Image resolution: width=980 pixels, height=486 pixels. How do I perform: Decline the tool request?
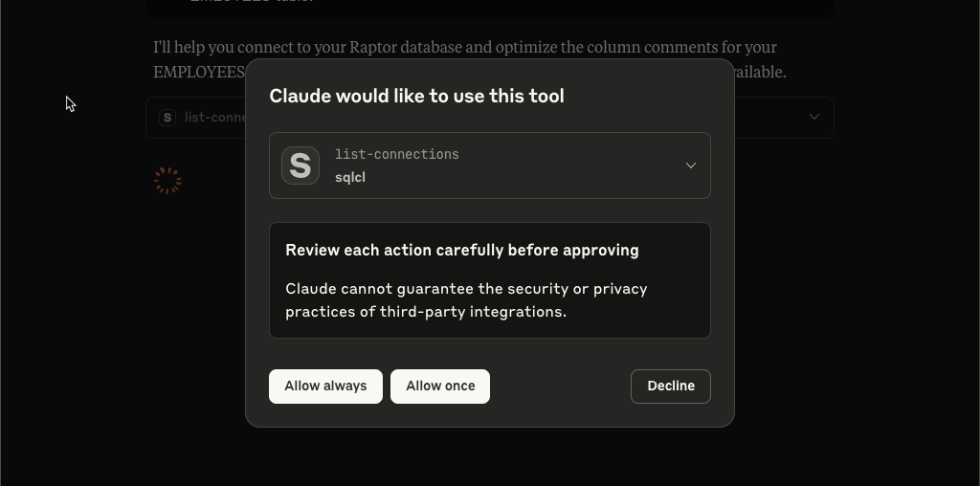tap(671, 387)
